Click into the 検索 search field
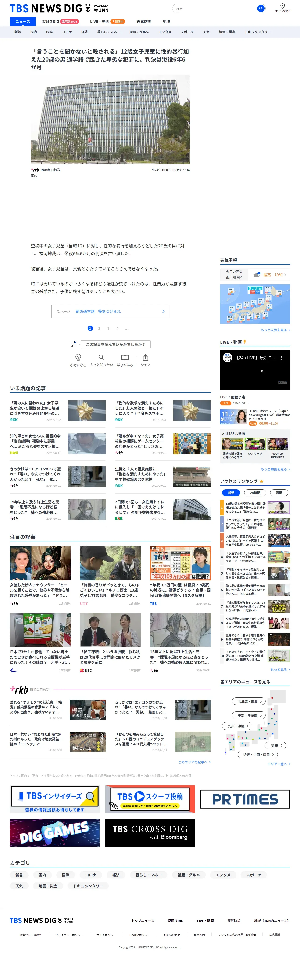Screen dimensions: 300x980 [215, 8]
